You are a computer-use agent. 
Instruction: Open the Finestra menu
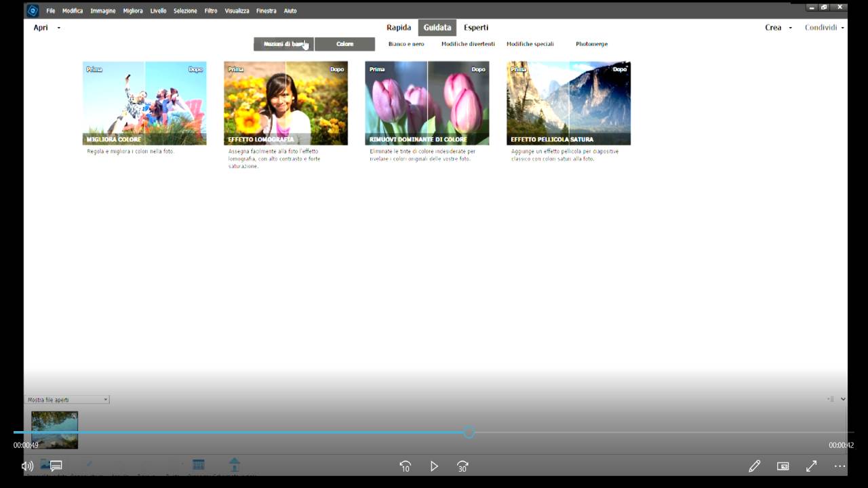pyautogui.click(x=267, y=11)
